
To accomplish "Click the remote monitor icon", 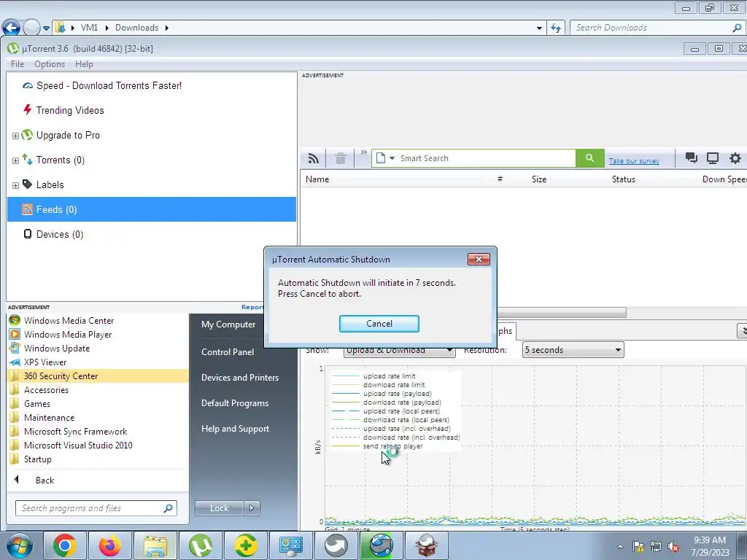I will tap(713, 158).
